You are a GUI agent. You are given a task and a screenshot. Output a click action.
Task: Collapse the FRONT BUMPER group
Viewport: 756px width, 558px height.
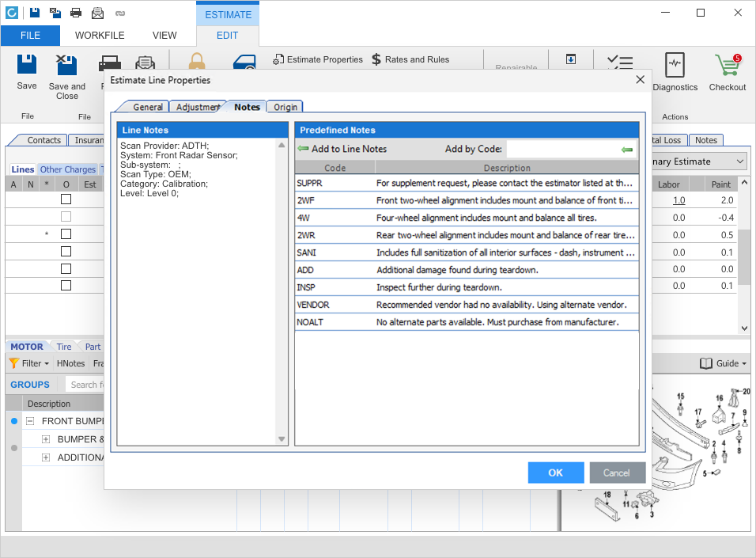(x=30, y=421)
